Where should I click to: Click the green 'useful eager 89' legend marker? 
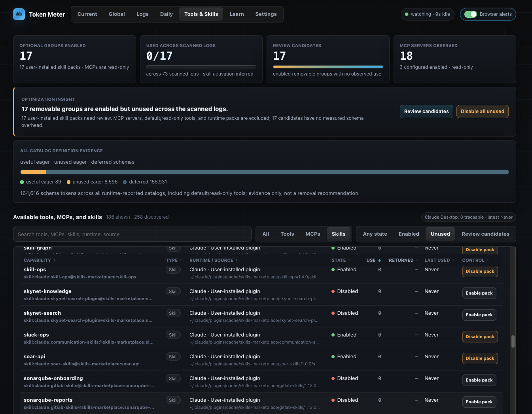click(22, 182)
